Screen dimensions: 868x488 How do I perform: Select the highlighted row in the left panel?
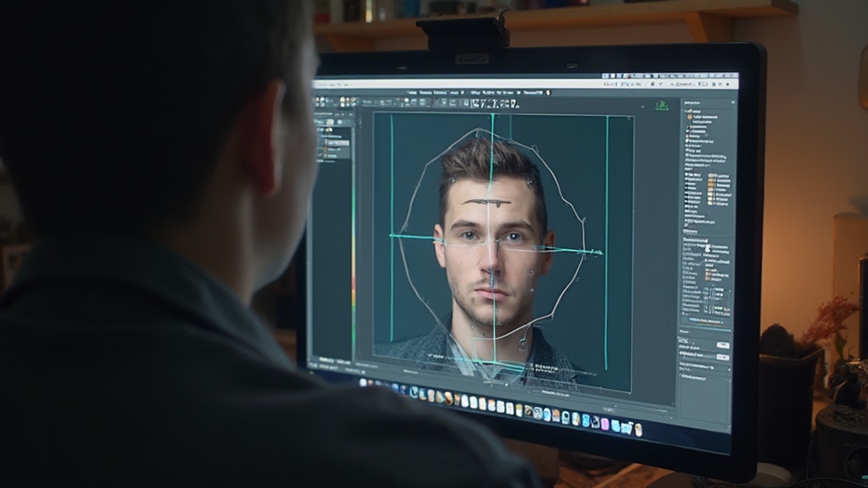coord(337,143)
